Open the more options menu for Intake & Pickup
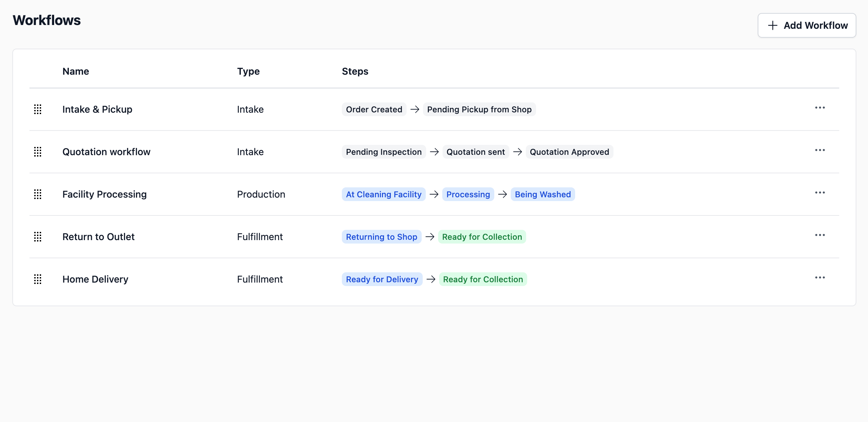This screenshot has height=422, width=868. [x=820, y=108]
